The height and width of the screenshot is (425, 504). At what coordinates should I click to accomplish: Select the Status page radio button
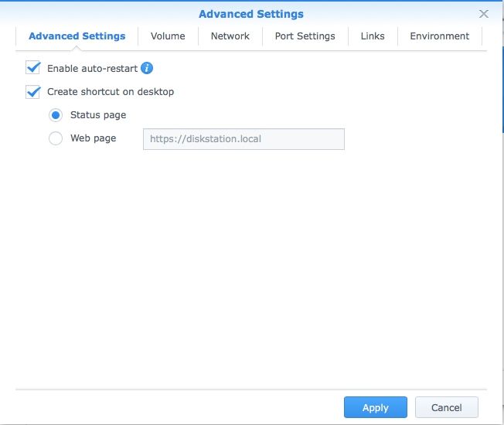tap(56, 115)
